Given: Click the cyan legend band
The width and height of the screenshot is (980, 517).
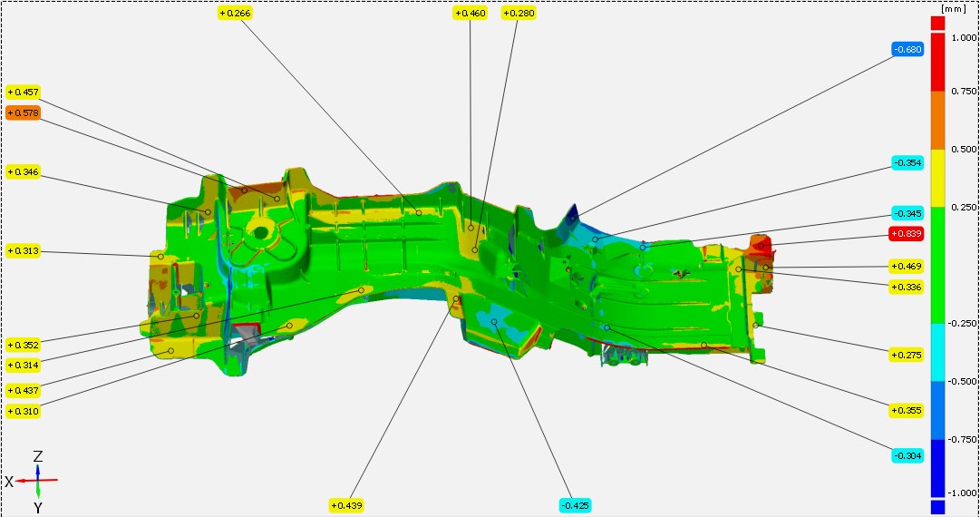Looking at the screenshot, I should tap(937, 352).
